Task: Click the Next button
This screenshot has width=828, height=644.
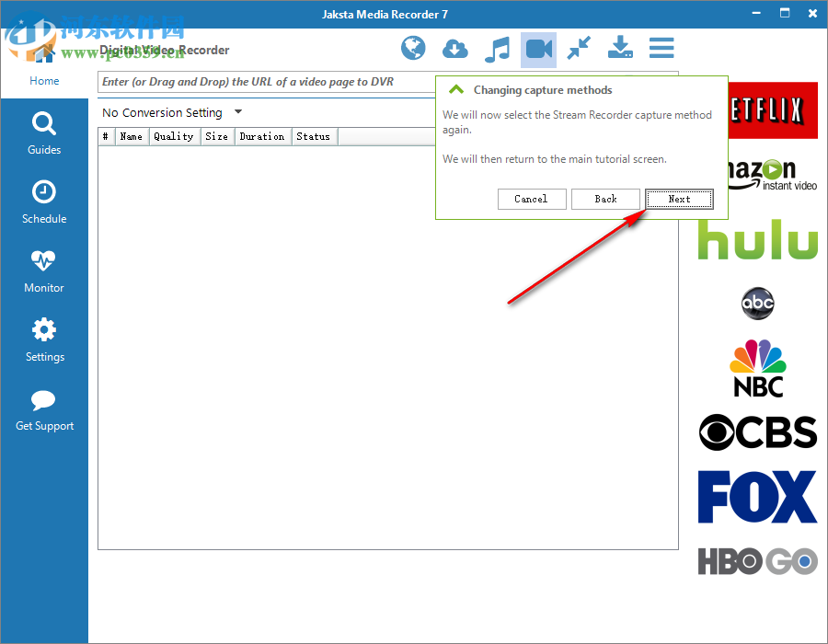Action: click(x=679, y=199)
